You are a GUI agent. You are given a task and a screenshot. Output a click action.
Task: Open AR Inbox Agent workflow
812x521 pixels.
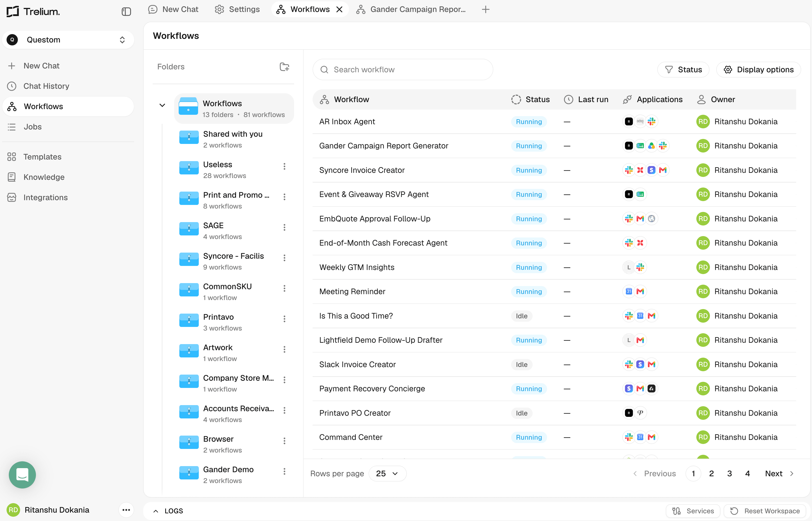(x=347, y=122)
